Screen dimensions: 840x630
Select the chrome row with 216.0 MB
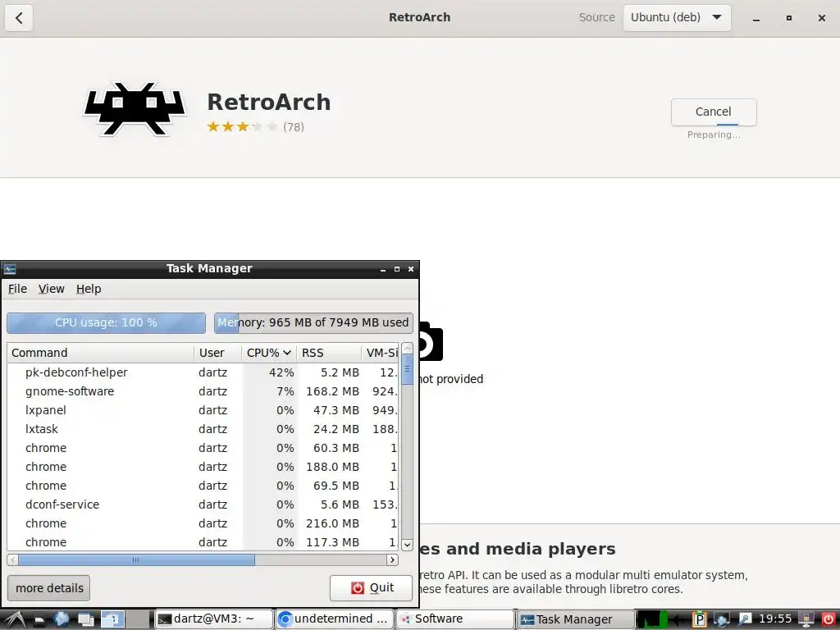[203, 523]
